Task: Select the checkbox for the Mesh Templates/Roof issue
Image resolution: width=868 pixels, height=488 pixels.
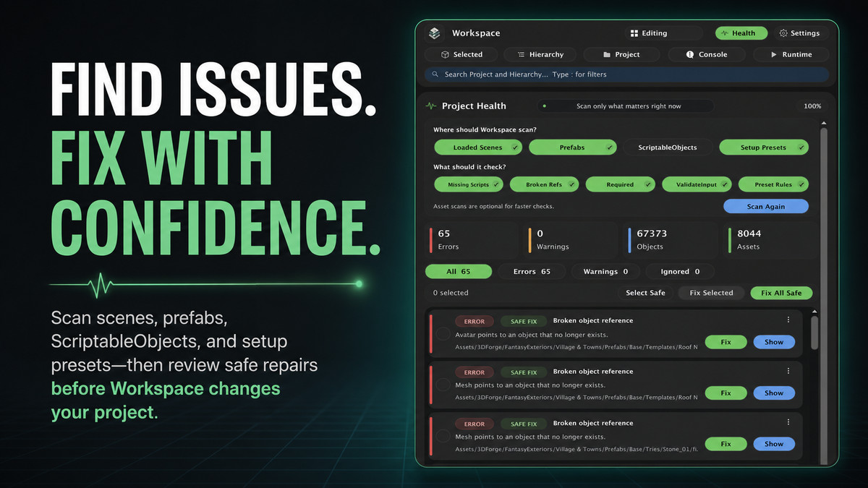Action: pos(443,385)
